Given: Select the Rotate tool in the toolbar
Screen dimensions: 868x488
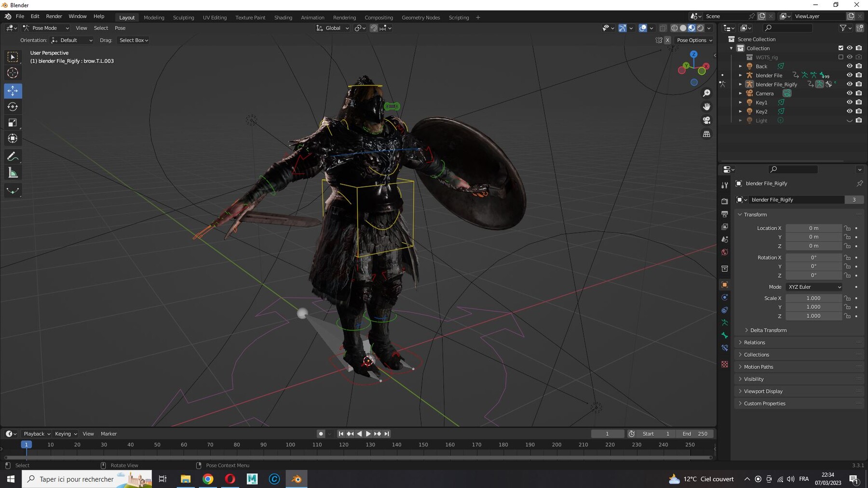Looking at the screenshot, I should click(x=13, y=107).
